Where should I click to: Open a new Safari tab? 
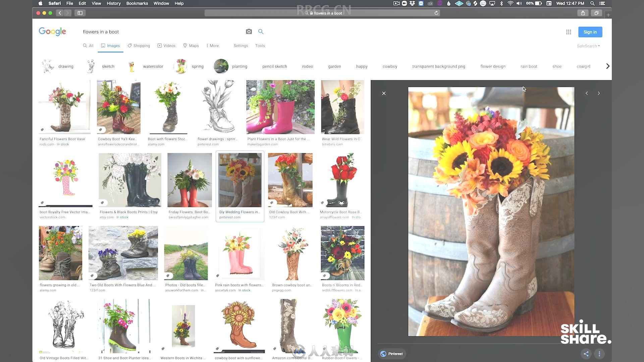(608, 15)
